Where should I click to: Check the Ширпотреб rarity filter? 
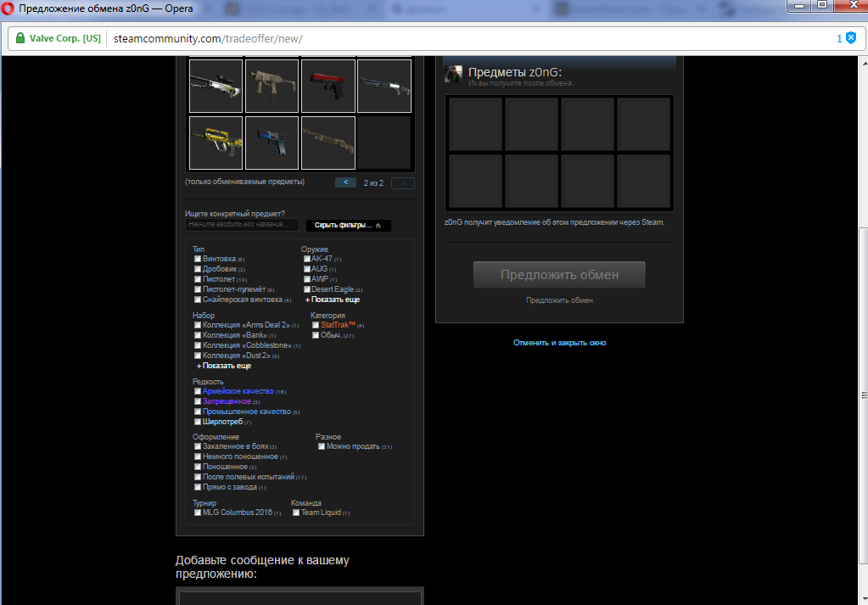[197, 422]
